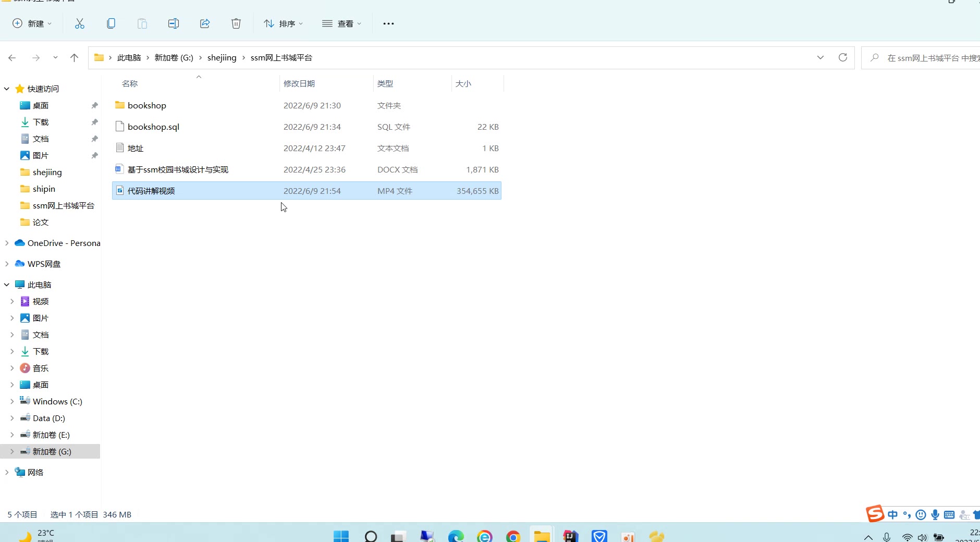Viewport: 980px width, 542px height.
Task: Click the Rename icon in toolbar
Action: (174, 23)
